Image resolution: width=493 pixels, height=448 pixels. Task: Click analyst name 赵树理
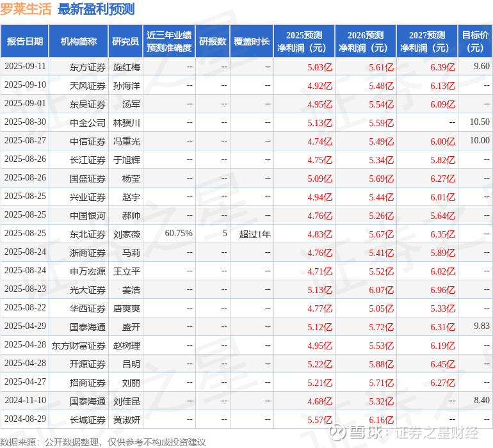(126, 346)
